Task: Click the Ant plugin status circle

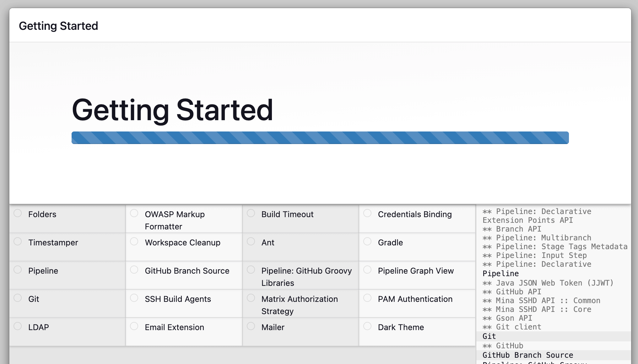Action: [251, 242]
